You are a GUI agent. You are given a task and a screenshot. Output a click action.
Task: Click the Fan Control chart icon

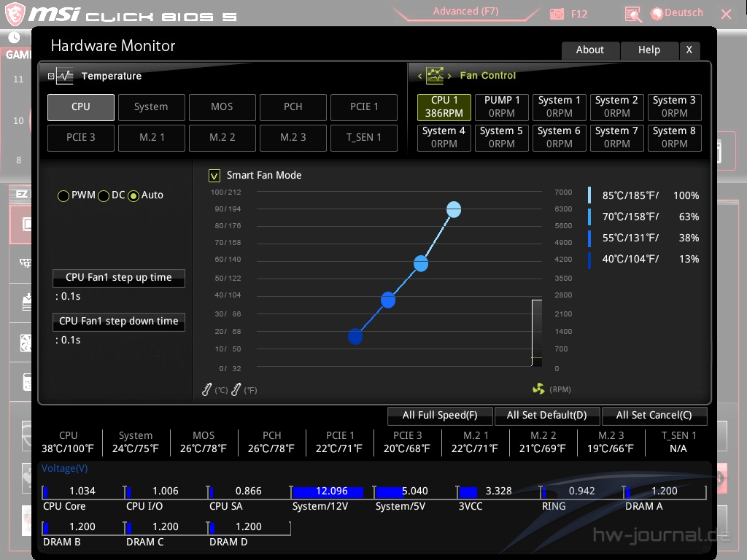[435, 75]
